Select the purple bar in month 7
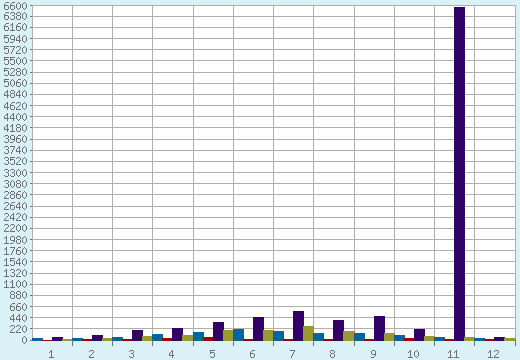This screenshot has width=520, height=360. (x=298, y=326)
